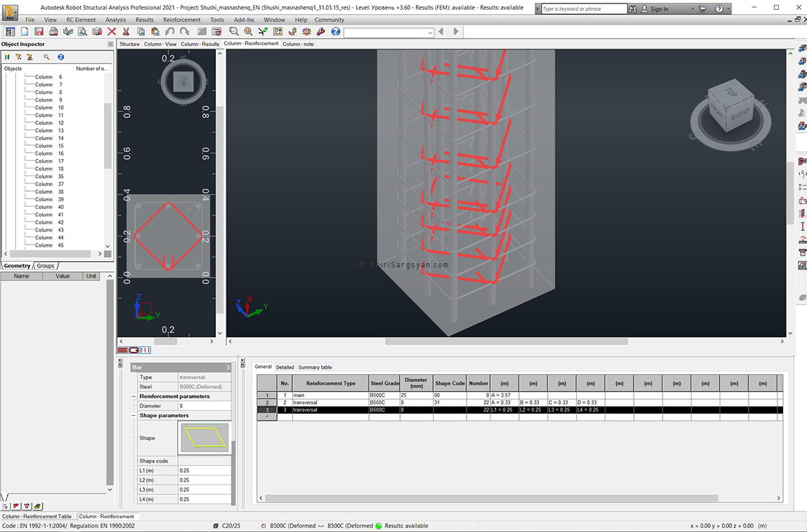Screen dimensions: 807x532
Task: Click the Undo arrow icon
Action: pos(170,32)
